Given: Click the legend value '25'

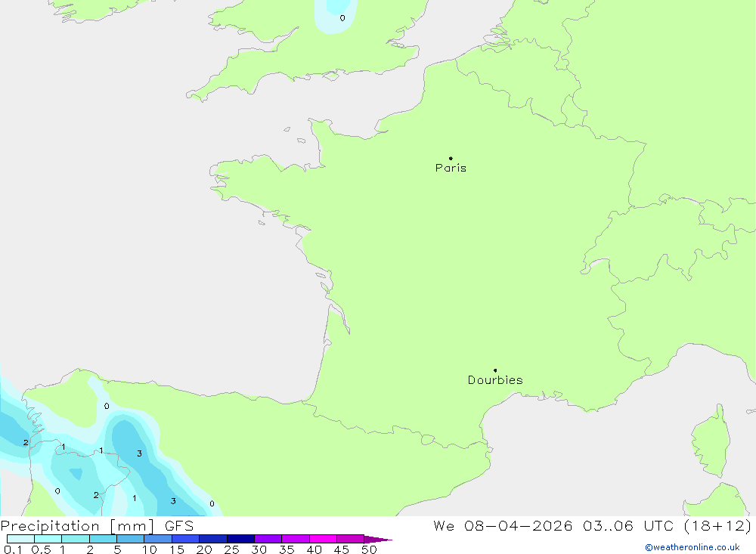Looking at the screenshot, I should 232,549.
